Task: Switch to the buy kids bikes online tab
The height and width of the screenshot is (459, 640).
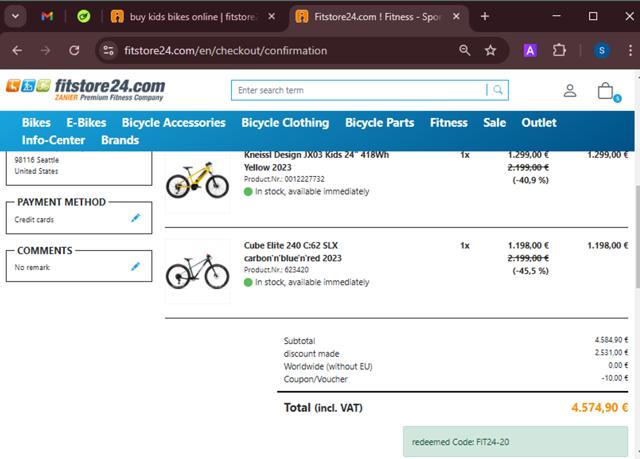Action: click(x=192, y=17)
